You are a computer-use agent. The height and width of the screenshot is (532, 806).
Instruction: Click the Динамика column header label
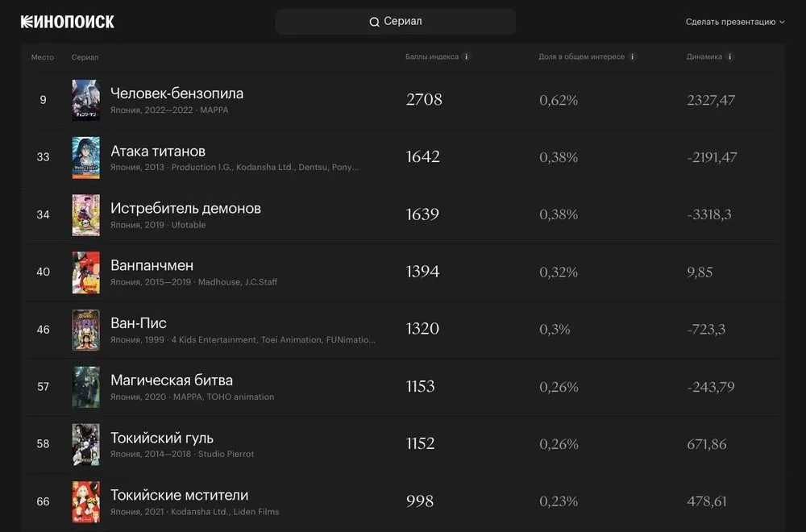704,56
